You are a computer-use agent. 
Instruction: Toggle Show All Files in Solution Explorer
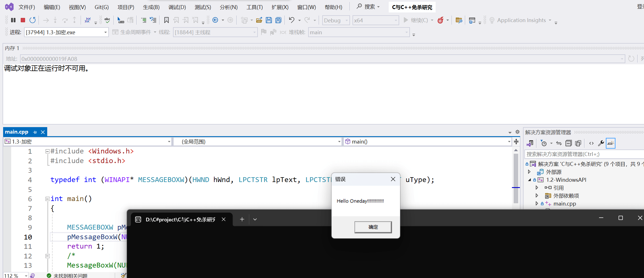578,143
